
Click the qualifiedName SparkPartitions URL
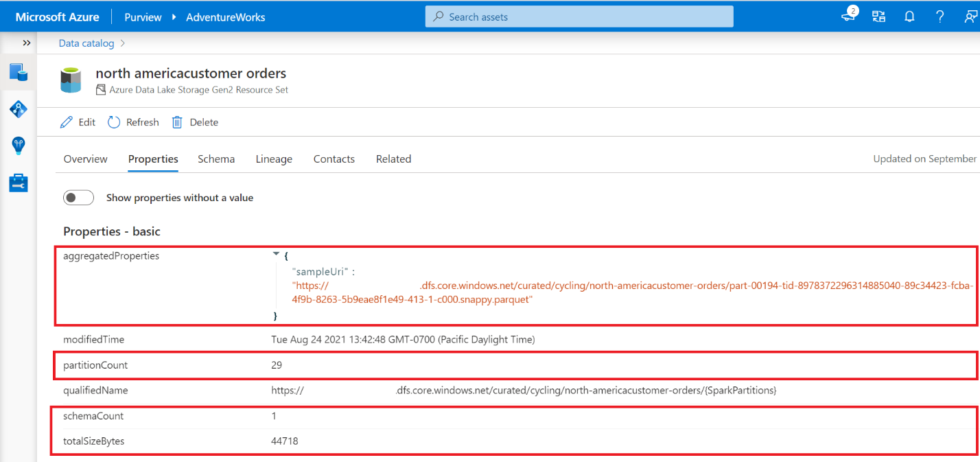(x=524, y=390)
